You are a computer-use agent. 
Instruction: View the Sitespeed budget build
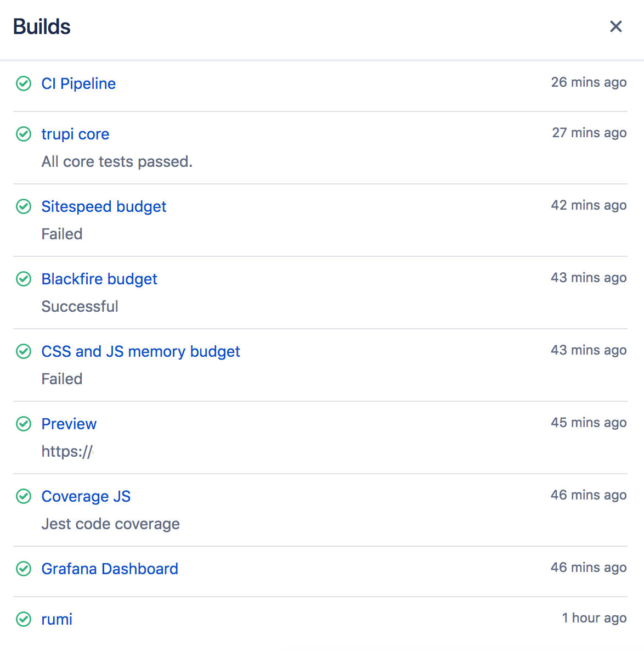[x=104, y=207]
